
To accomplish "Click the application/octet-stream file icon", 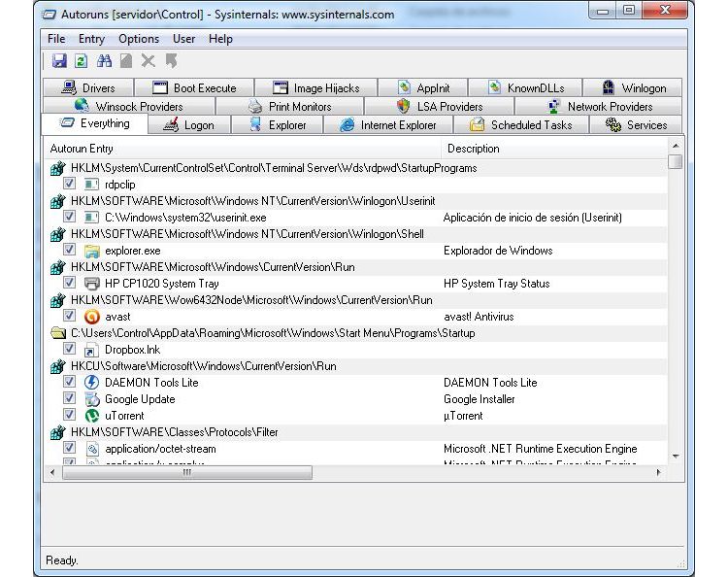I will coord(92,449).
